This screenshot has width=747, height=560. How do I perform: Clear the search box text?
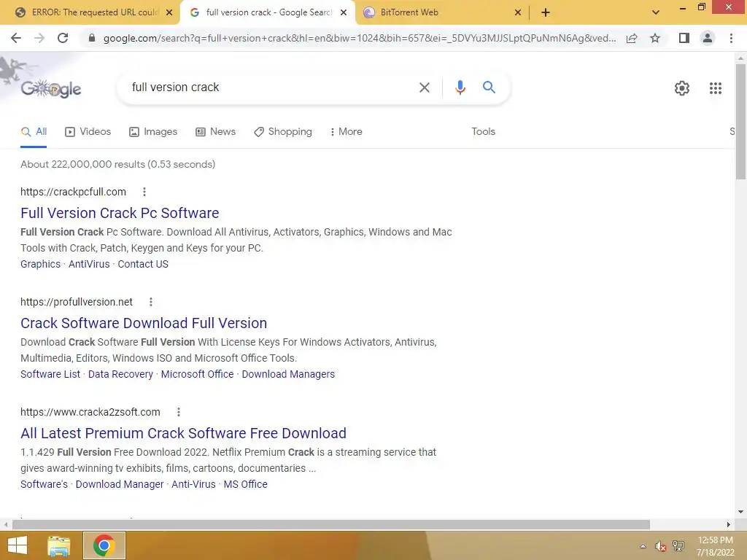[424, 87]
